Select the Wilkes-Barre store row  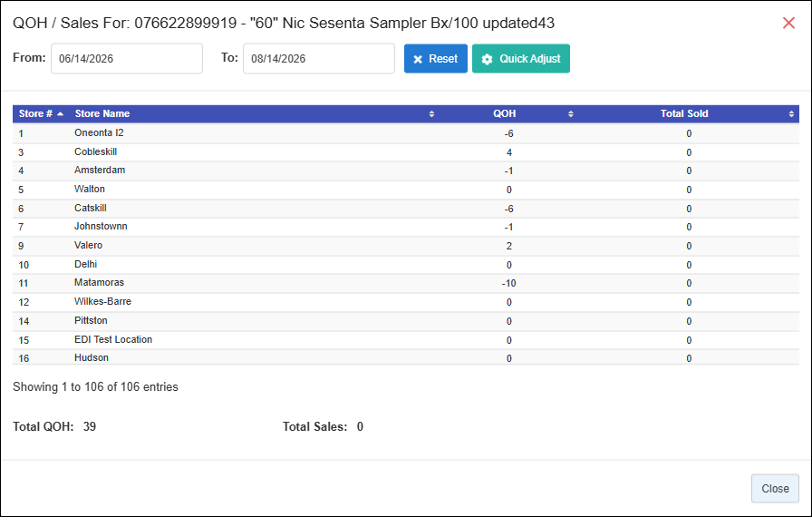click(405, 302)
